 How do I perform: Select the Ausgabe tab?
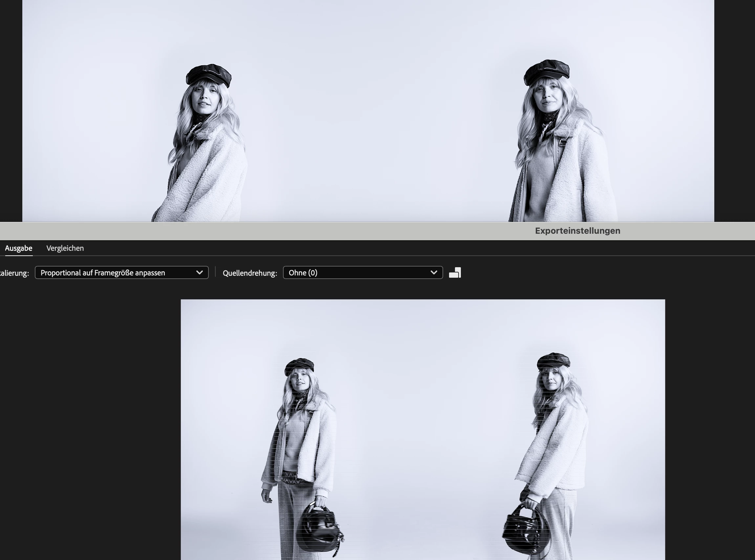(x=19, y=248)
